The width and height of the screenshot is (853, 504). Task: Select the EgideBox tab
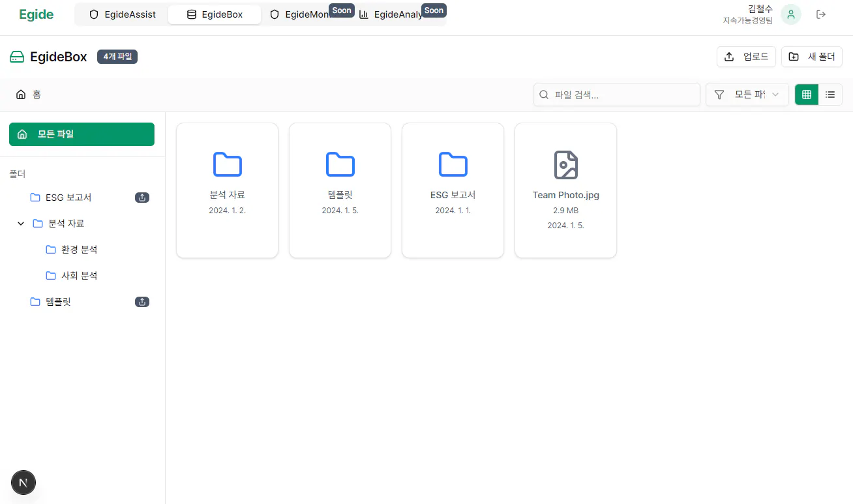click(215, 14)
